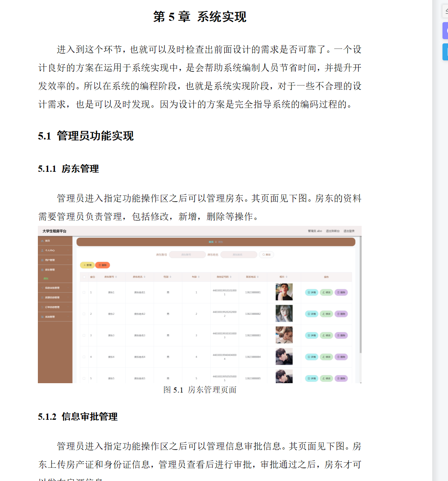This screenshot has height=481, width=448.
Task: Select the 信息审批管理 sidebar icon
Action: coord(42,288)
